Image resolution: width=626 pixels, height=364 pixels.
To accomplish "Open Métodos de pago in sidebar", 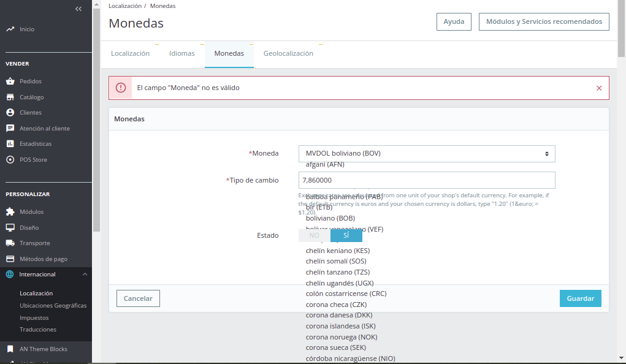I will tap(44, 259).
